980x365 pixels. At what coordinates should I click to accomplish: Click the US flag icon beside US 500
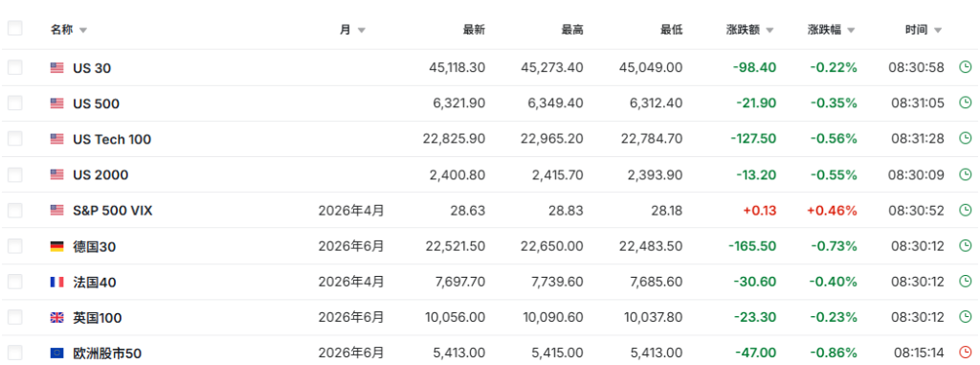pyautogui.click(x=56, y=103)
